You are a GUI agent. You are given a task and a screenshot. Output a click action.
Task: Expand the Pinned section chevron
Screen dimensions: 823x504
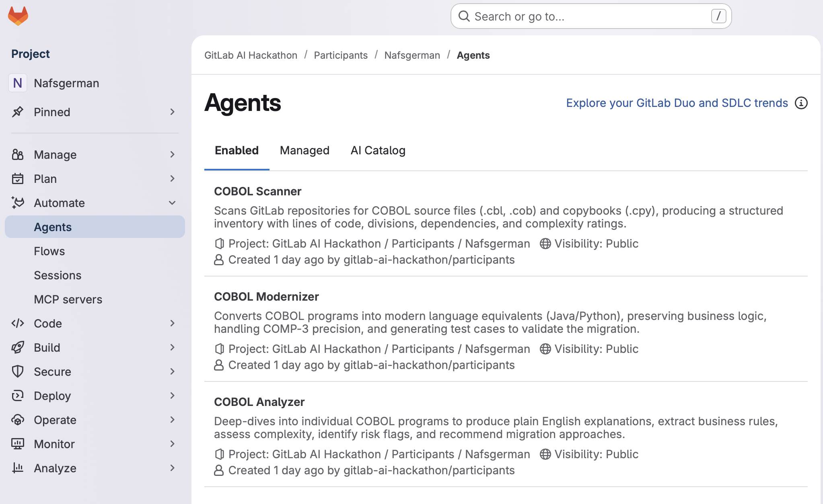[172, 112]
